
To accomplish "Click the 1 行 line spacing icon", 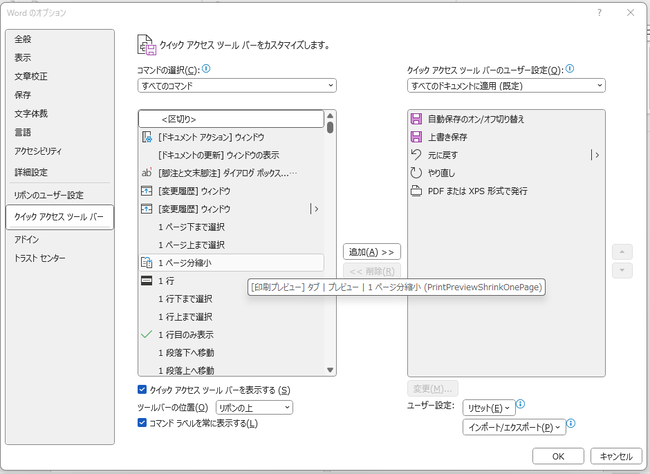I will point(147,281).
